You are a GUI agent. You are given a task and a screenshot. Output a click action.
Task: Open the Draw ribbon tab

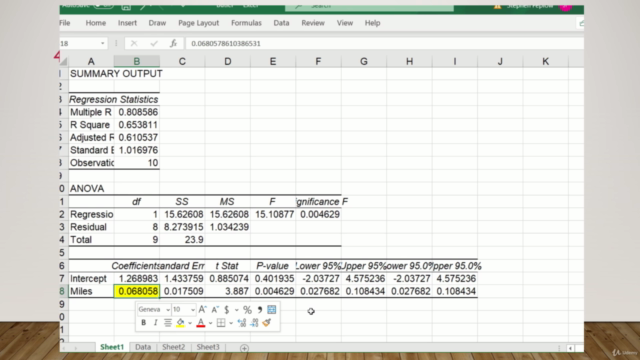point(157,23)
